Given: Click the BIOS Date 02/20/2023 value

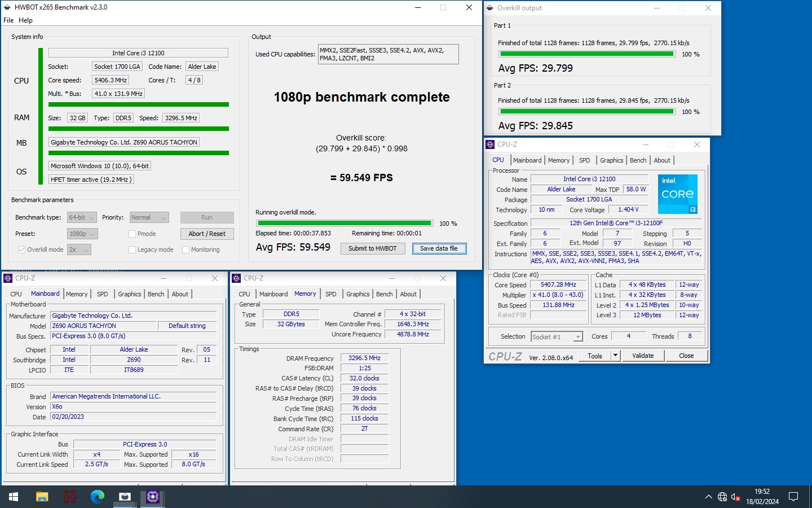Looking at the screenshot, I should [x=133, y=417].
